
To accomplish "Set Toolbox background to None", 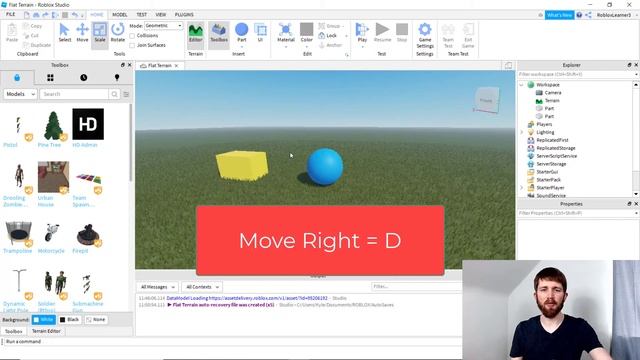I will click(96, 320).
